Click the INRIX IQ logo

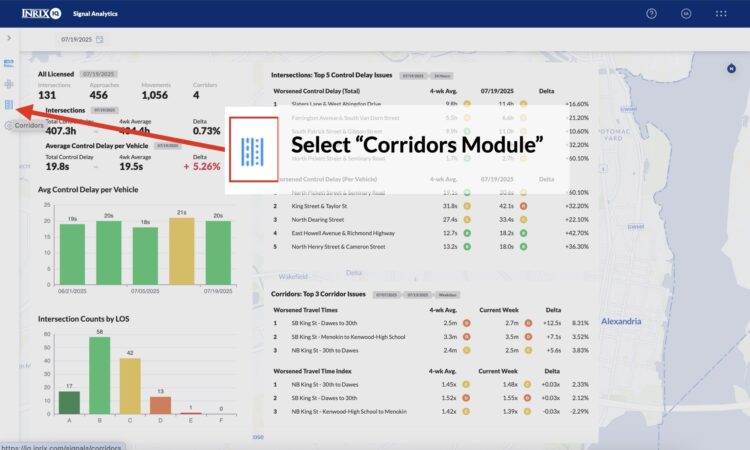(x=41, y=13)
